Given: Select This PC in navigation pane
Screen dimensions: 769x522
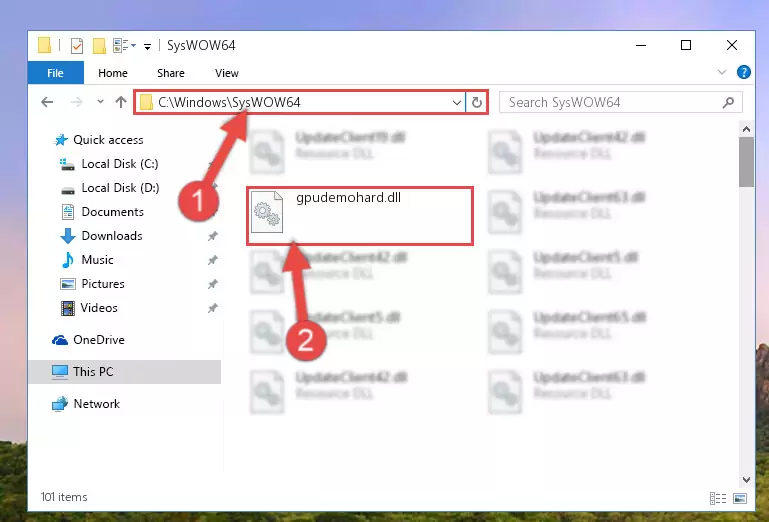Looking at the screenshot, I should point(125,372).
